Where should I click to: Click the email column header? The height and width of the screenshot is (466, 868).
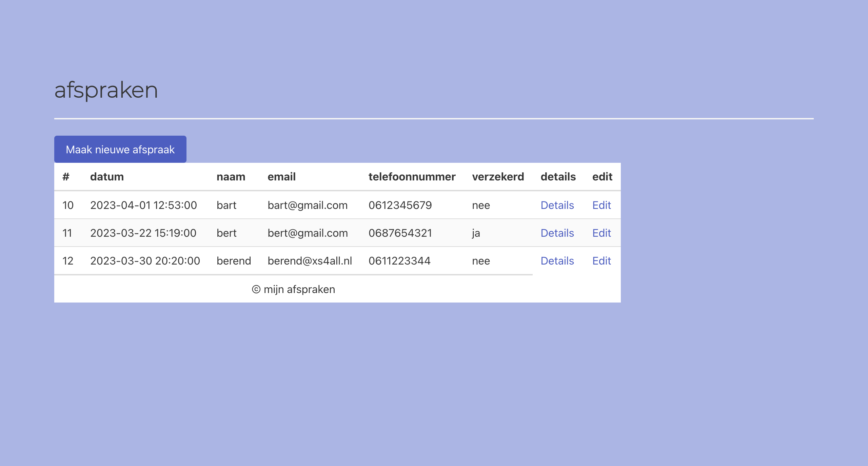click(281, 177)
